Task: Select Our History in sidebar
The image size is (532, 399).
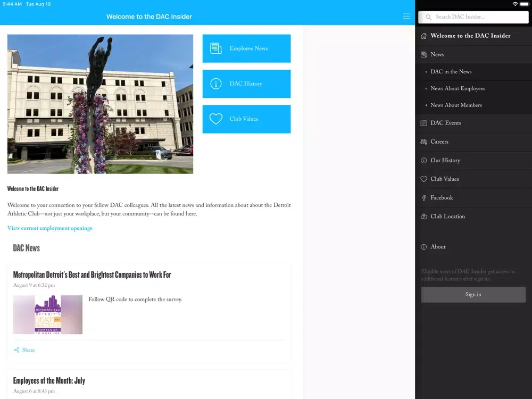Action: (x=473, y=161)
